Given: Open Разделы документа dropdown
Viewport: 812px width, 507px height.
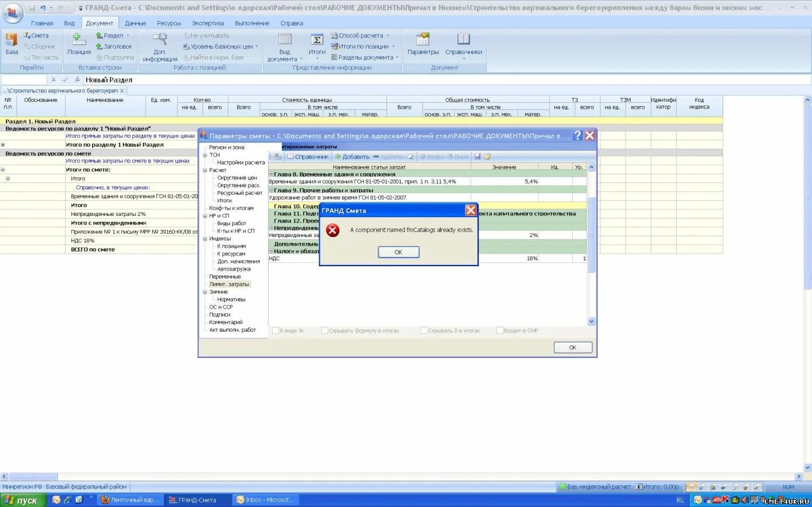Looking at the screenshot, I should pyautogui.click(x=397, y=57).
